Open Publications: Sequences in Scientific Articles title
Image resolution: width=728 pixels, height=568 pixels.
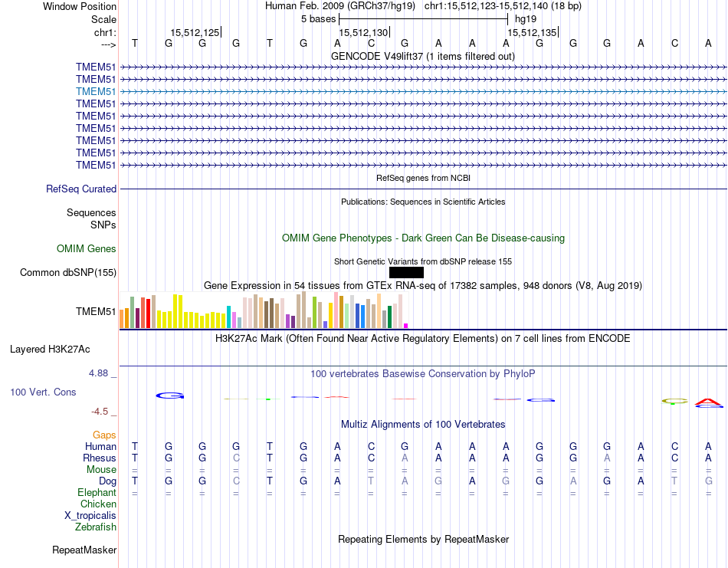[423, 202]
